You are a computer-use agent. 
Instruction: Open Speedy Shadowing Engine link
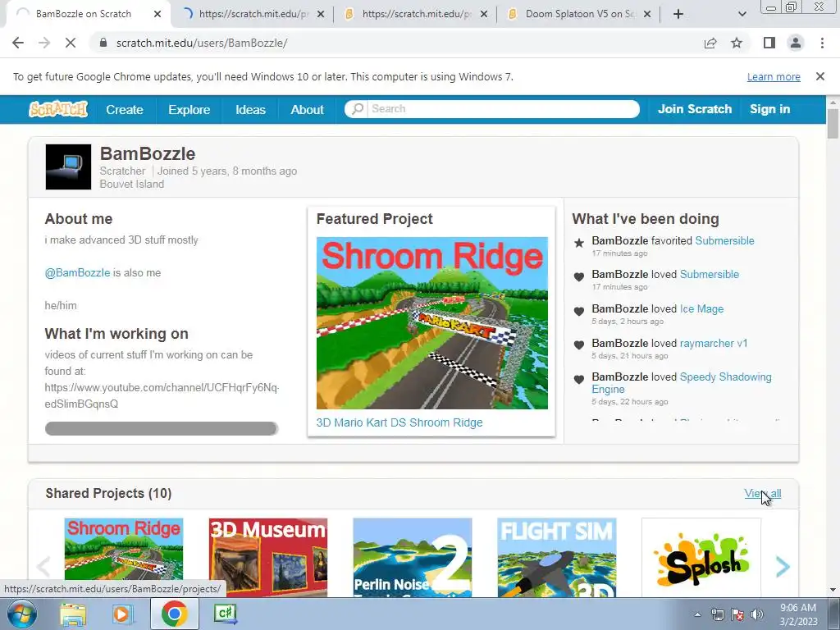pos(682,383)
